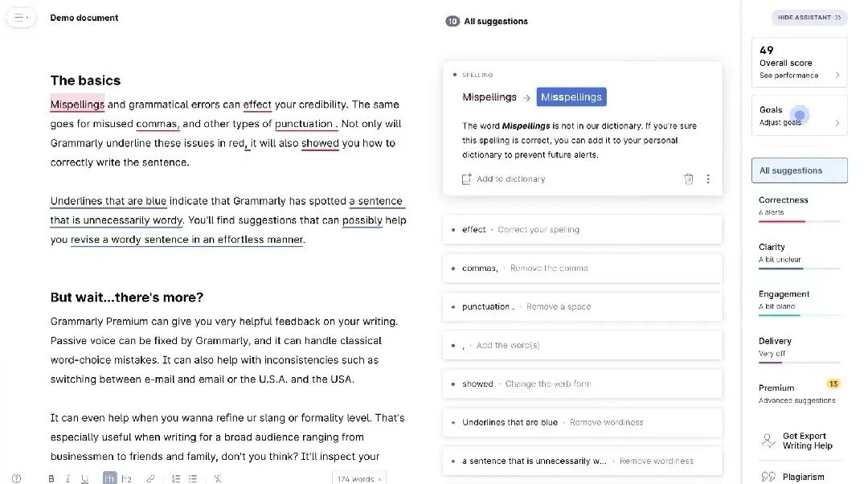
Task: Open See performance chevron in score card
Action: point(837,76)
